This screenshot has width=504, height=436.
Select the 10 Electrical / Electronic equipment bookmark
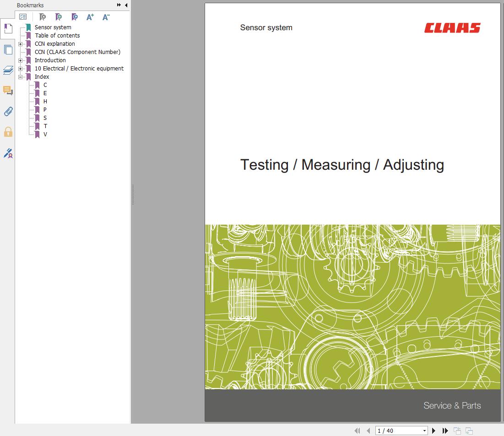tap(79, 69)
